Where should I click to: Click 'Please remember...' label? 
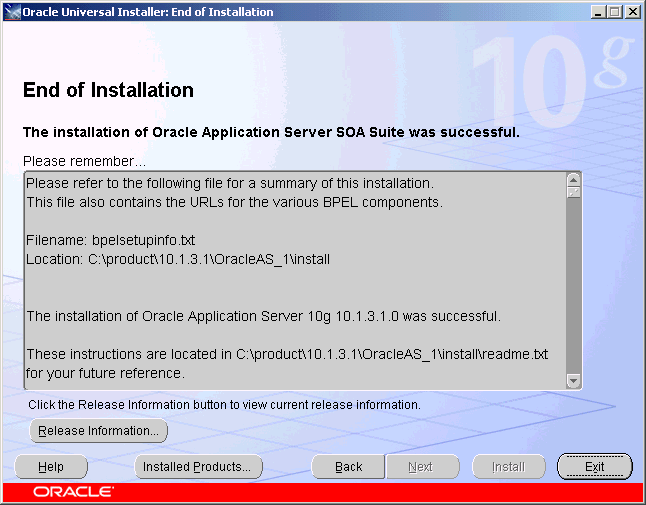(x=84, y=161)
